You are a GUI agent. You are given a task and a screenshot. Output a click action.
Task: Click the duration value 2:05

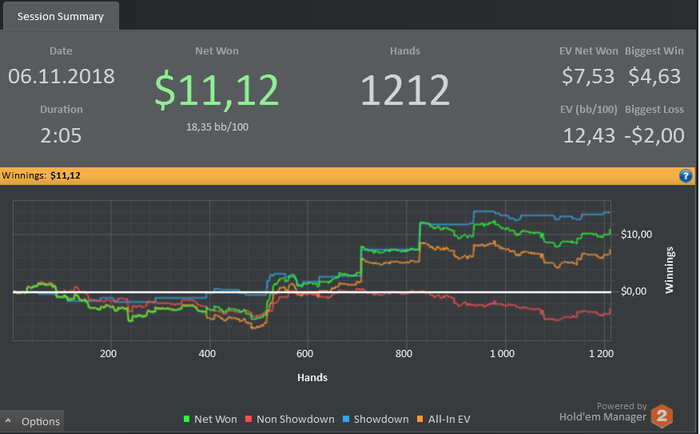[x=61, y=135]
